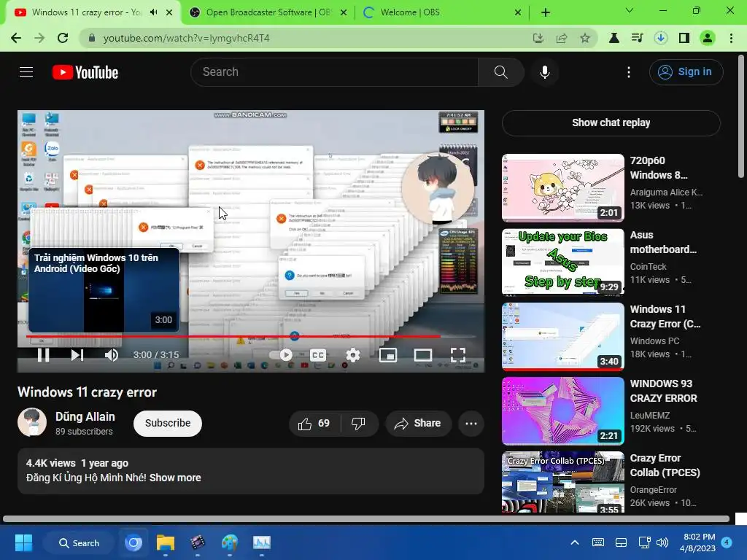The image size is (747, 560).
Task: Mute the video player volume
Action: click(112, 355)
